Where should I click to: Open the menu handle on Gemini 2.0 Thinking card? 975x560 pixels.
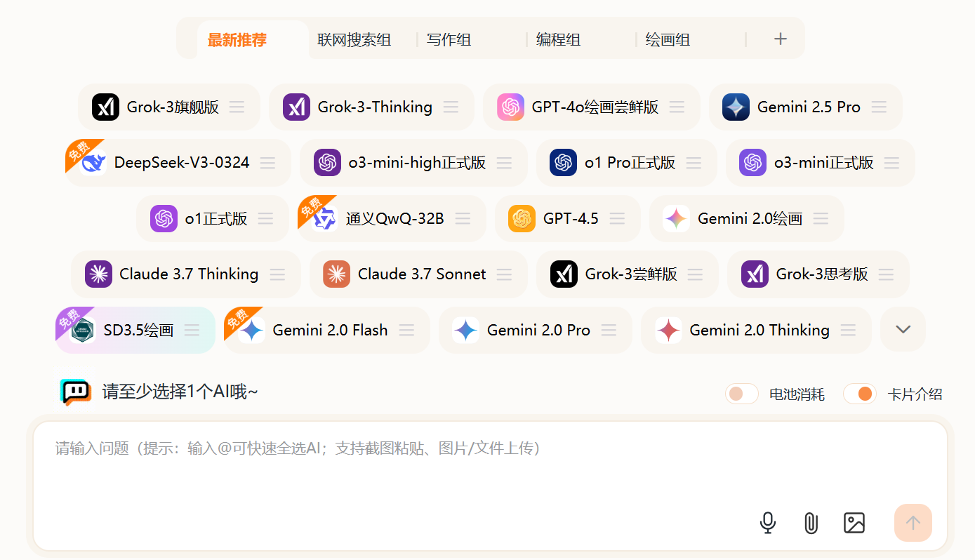coord(848,330)
